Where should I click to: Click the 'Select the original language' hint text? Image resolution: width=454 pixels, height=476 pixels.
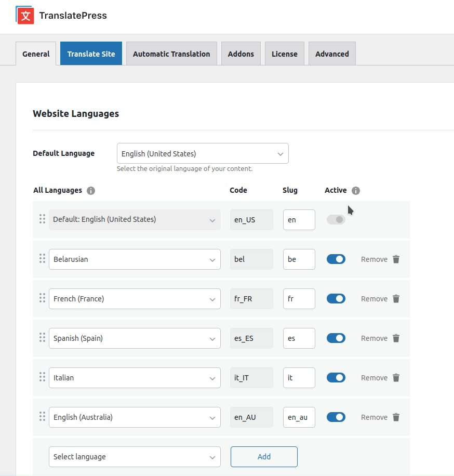pos(184,169)
